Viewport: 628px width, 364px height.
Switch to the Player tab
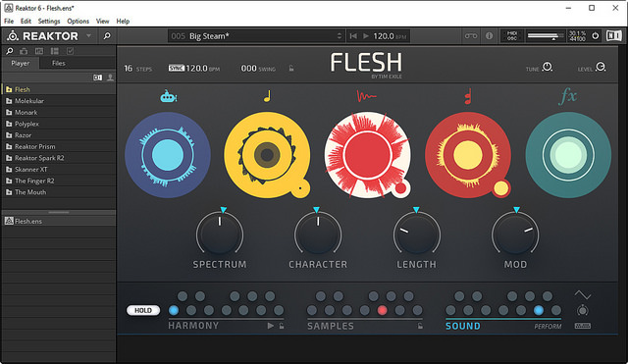tap(21, 63)
